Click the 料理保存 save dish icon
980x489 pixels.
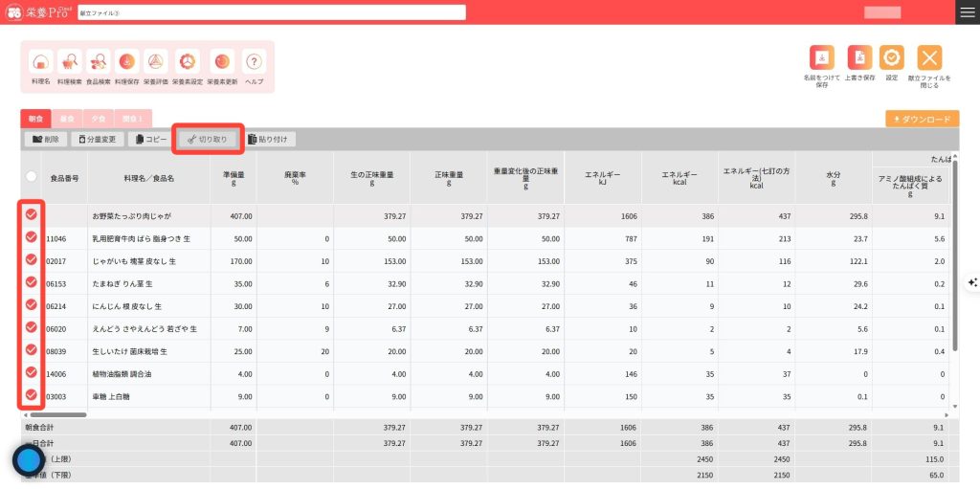[x=126, y=62]
